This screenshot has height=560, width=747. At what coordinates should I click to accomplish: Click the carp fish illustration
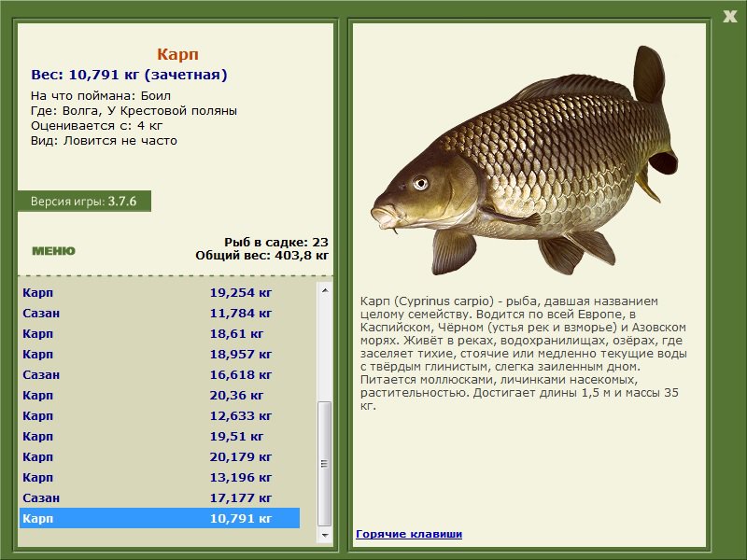[524, 161]
